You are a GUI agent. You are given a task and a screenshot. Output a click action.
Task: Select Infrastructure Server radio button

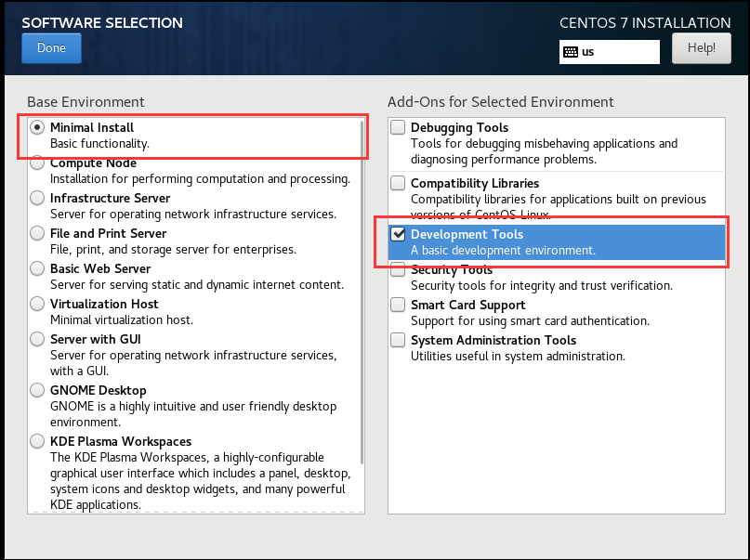pyautogui.click(x=37, y=198)
